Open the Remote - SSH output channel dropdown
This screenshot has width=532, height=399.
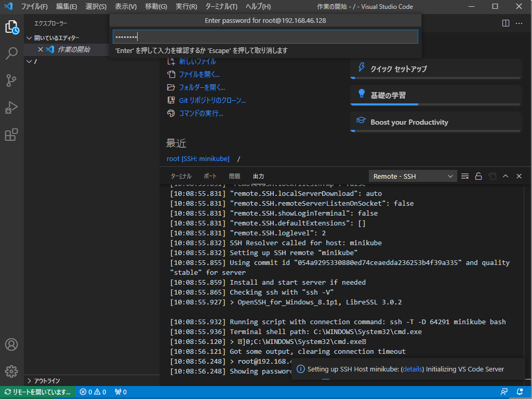click(413, 176)
